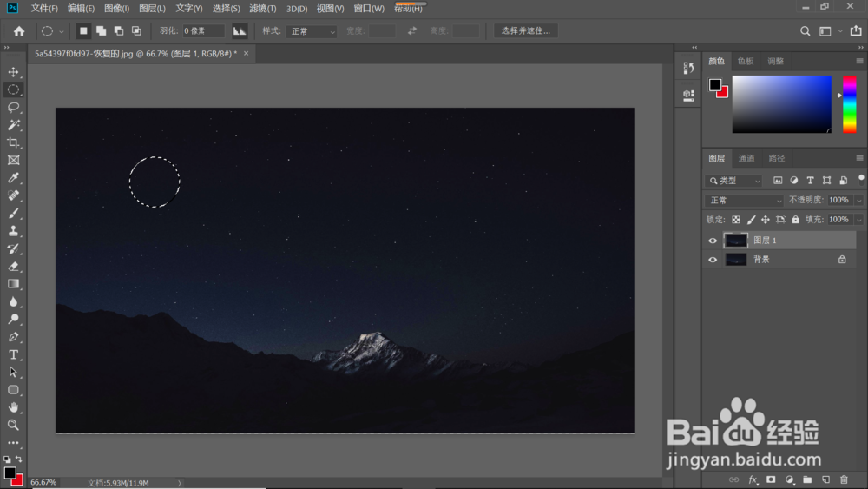Open the Color panel flyout menu

point(859,61)
